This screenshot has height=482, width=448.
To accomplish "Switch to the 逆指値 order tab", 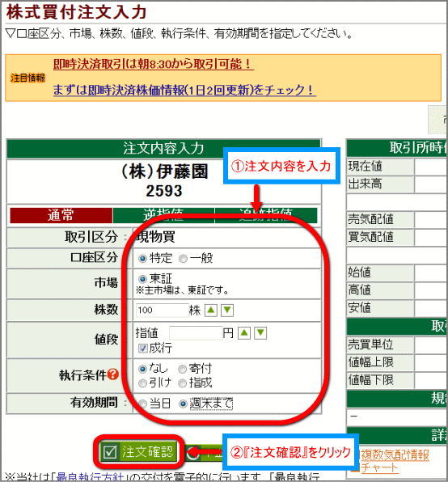I will click(x=164, y=215).
